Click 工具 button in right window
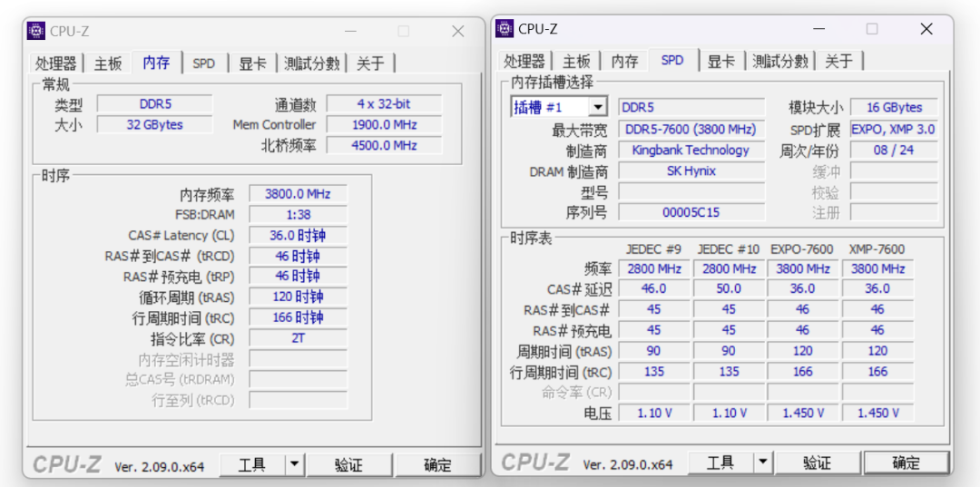The height and width of the screenshot is (487, 980). tap(720, 463)
